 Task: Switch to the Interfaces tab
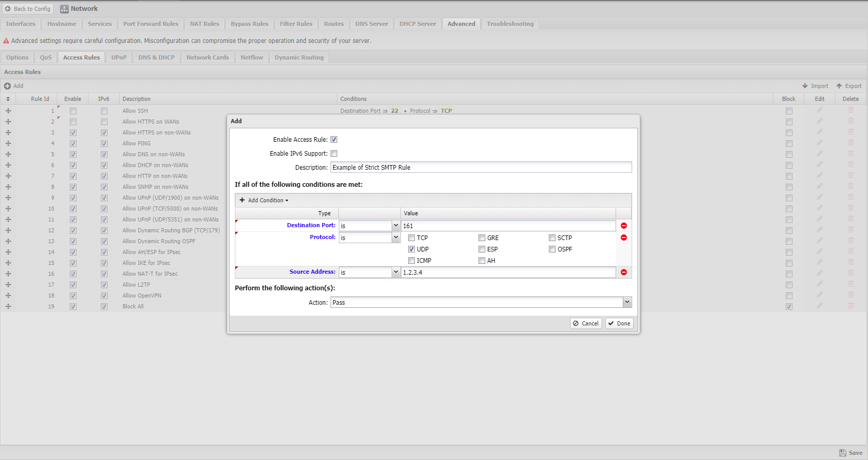click(x=21, y=24)
